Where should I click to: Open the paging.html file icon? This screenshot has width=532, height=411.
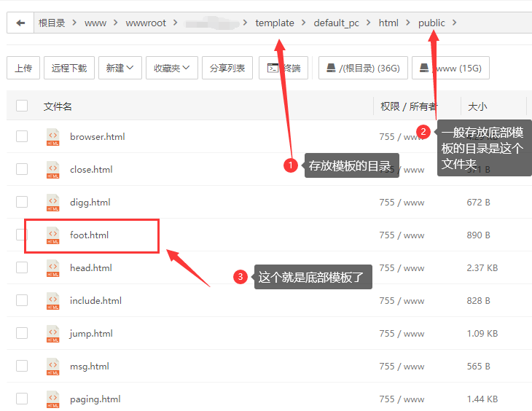click(x=53, y=399)
